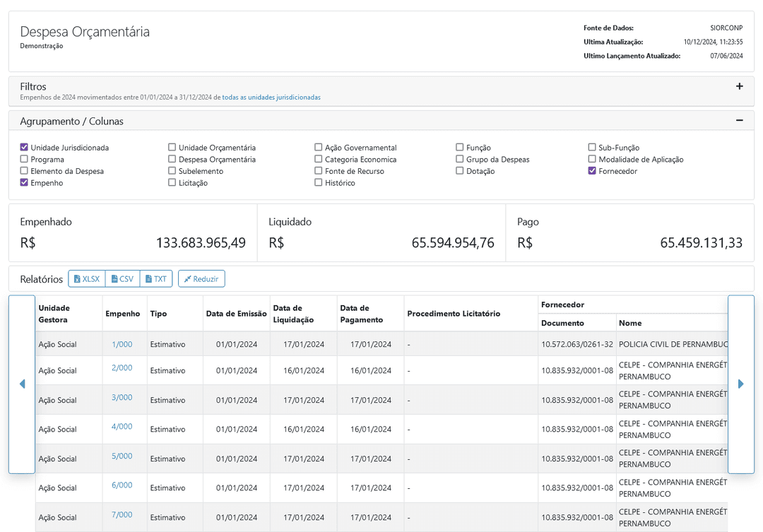
Task: Enable Grupo da Despeas checkbox
Action: (x=459, y=159)
